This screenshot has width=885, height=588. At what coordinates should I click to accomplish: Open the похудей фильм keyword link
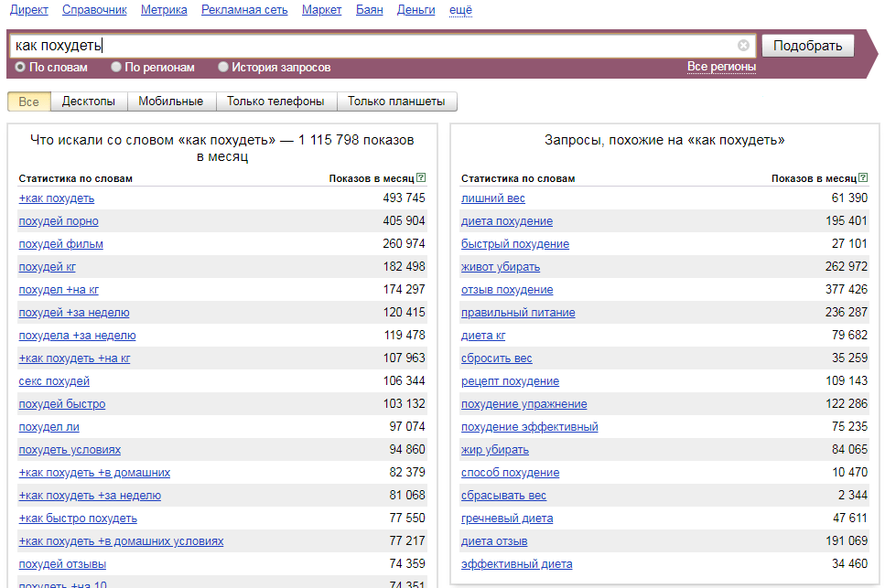tap(61, 244)
